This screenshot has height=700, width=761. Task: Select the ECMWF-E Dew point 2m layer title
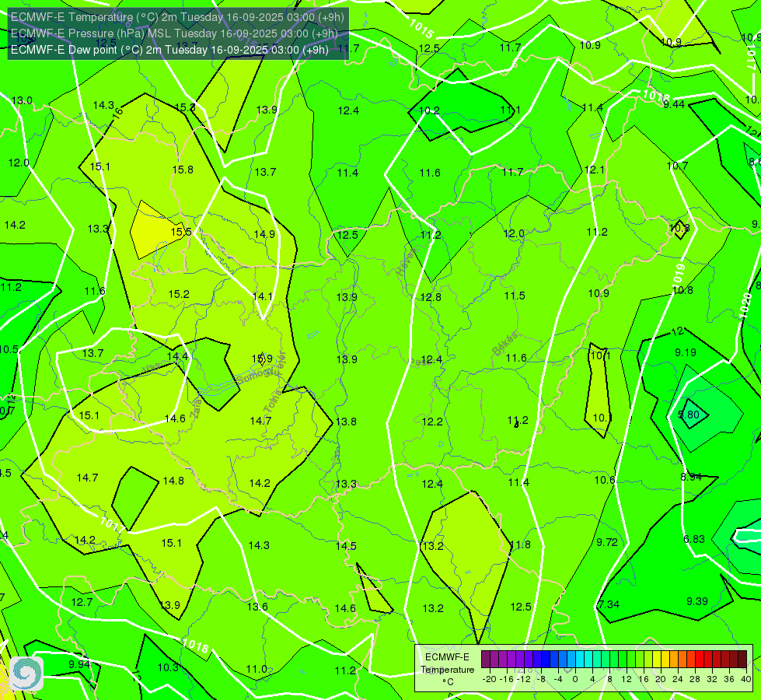(169, 50)
